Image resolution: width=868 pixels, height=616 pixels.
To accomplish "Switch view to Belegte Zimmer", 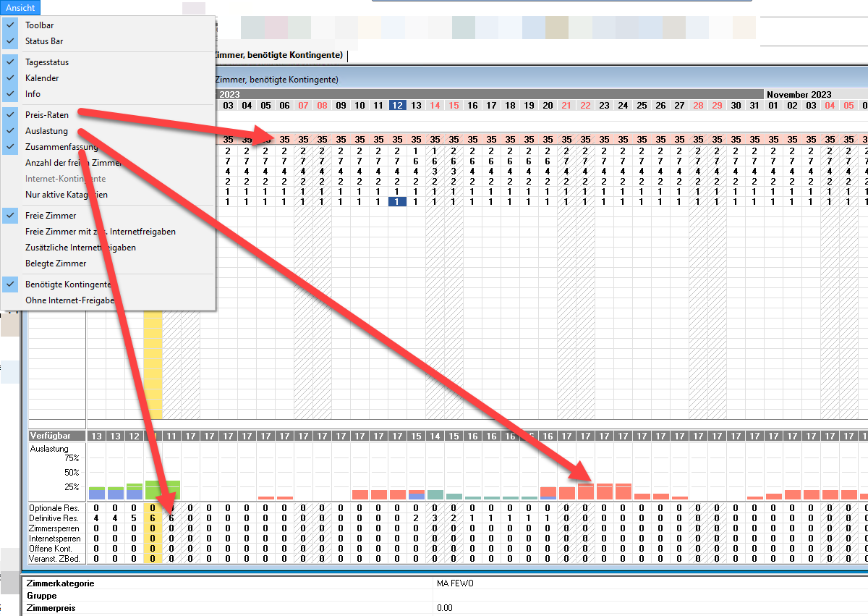I will [56, 263].
